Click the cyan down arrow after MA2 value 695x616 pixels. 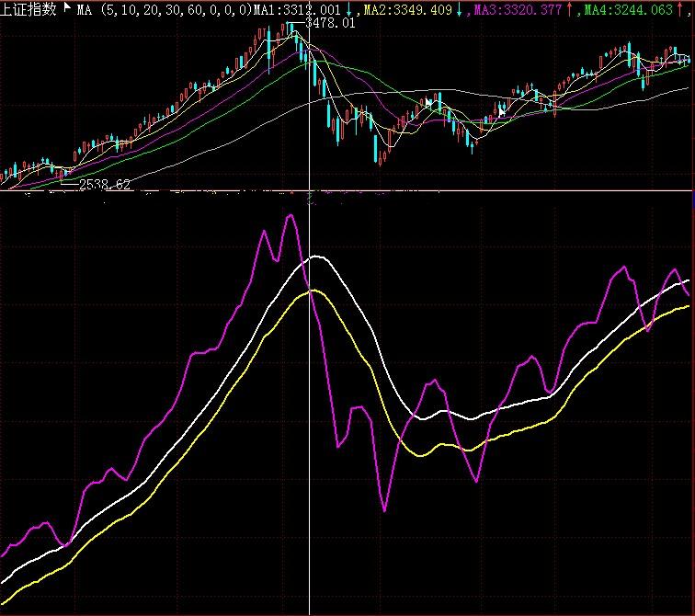pyautogui.click(x=460, y=10)
